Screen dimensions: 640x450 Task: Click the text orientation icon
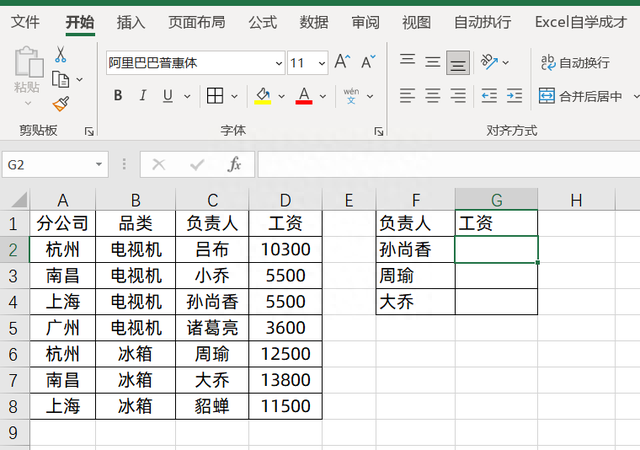(x=489, y=62)
